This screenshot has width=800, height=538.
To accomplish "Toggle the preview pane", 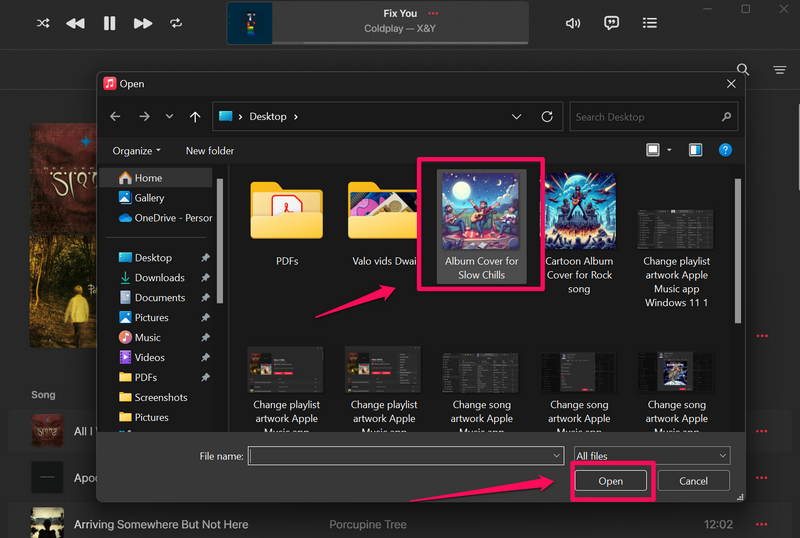I will (695, 150).
